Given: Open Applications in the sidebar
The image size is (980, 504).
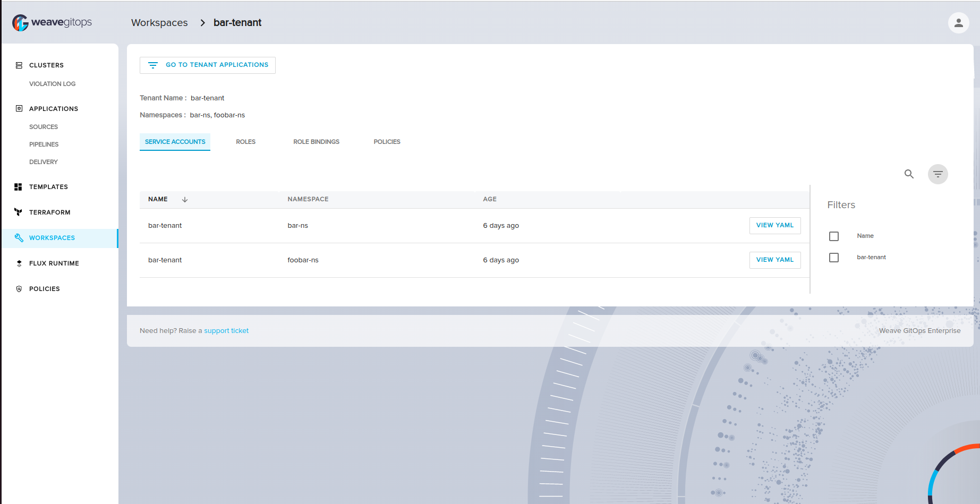Looking at the screenshot, I should pyautogui.click(x=54, y=109).
